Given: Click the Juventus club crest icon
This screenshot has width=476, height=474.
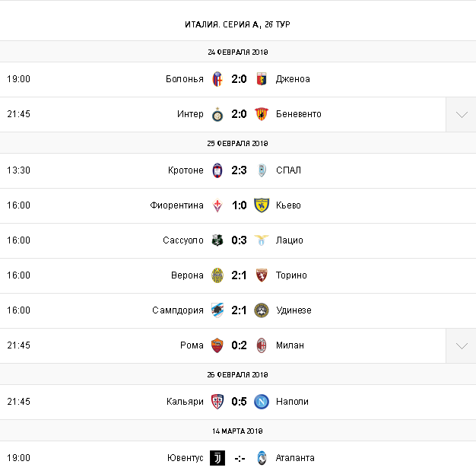Looking at the screenshot, I should (x=217, y=458).
